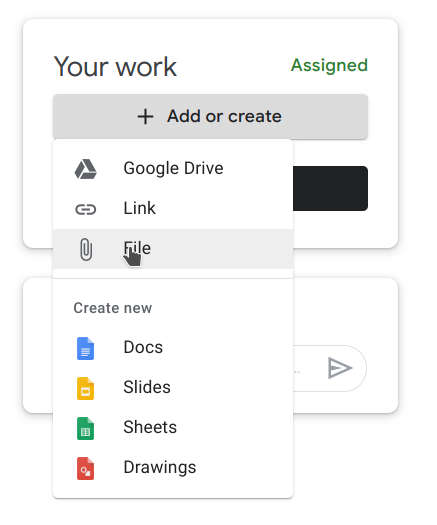Click the Assigned status label
The image size is (437, 525).
click(329, 66)
